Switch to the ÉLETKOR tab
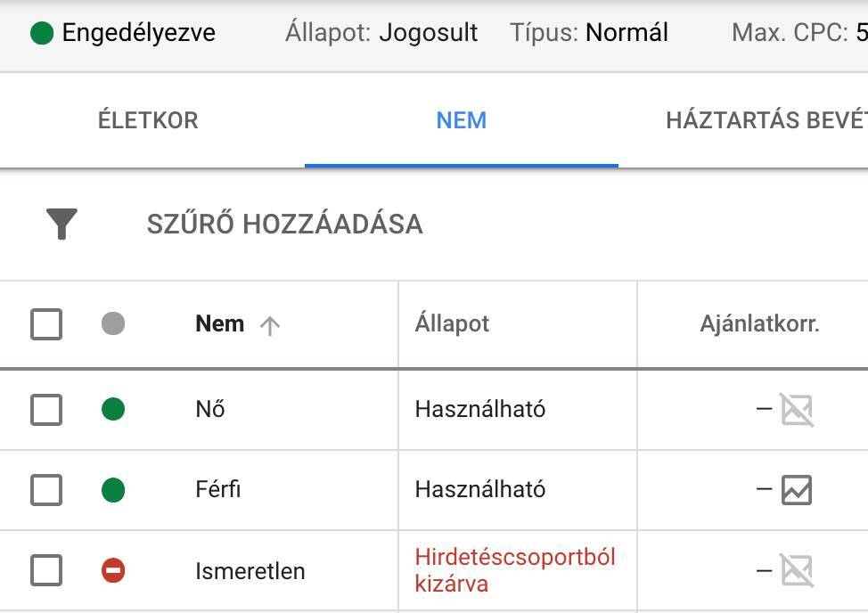 tap(148, 120)
